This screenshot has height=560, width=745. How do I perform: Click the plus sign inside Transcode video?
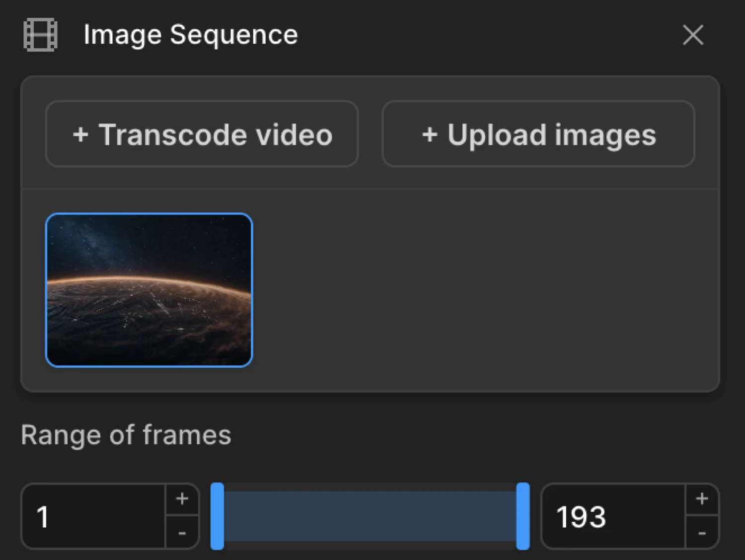(81, 134)
